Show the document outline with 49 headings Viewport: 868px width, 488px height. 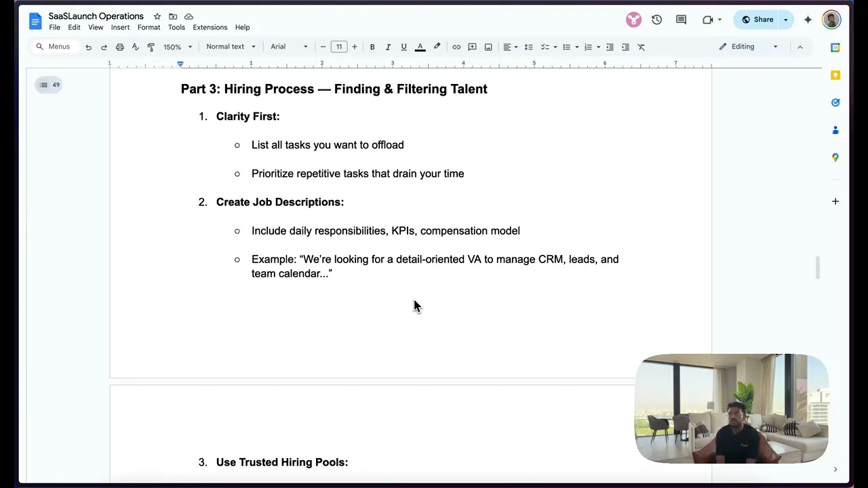coord(49,85)
